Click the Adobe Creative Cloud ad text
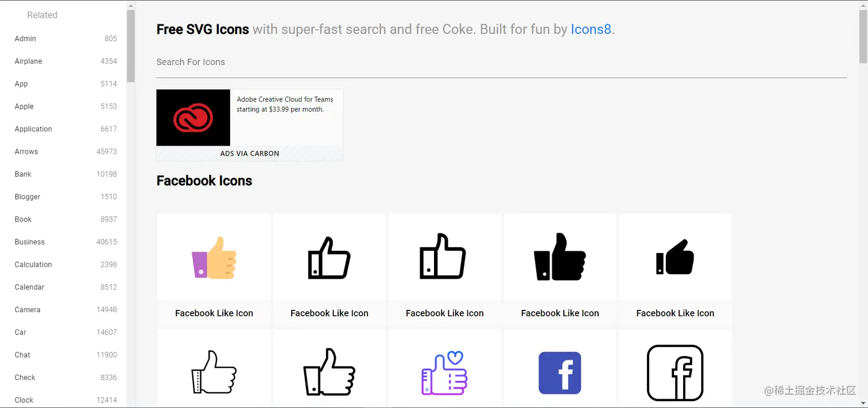The height and width of the screenshot is (408, 868). [285, 104]
